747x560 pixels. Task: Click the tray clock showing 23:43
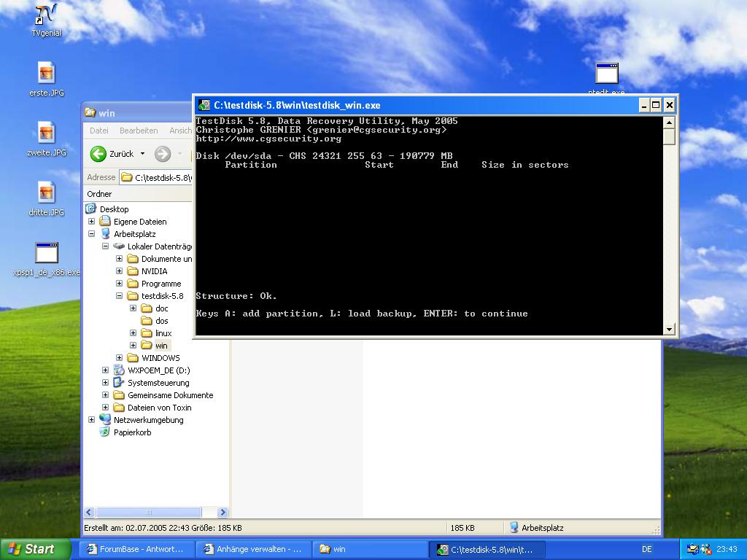[x=727, y=549]
